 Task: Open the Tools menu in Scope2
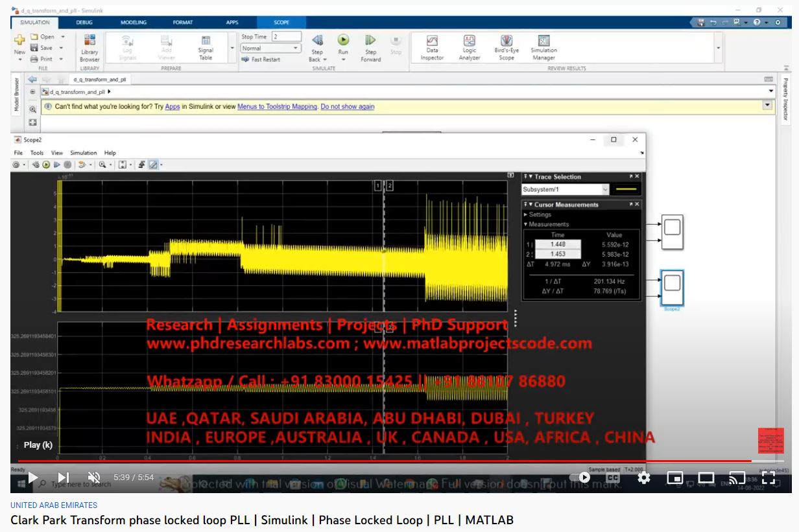tap(37, 153)
